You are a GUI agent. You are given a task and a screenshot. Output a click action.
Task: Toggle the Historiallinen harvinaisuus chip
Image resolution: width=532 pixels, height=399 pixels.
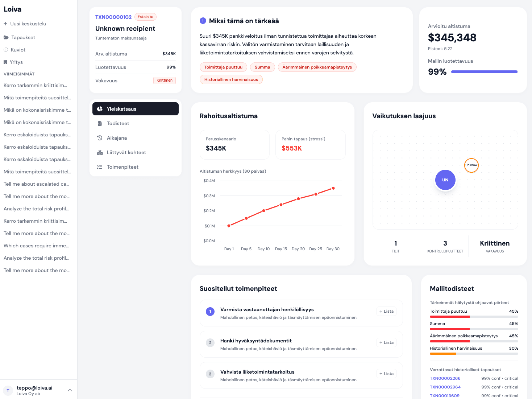pyautogui.click(x=231, y=79)
